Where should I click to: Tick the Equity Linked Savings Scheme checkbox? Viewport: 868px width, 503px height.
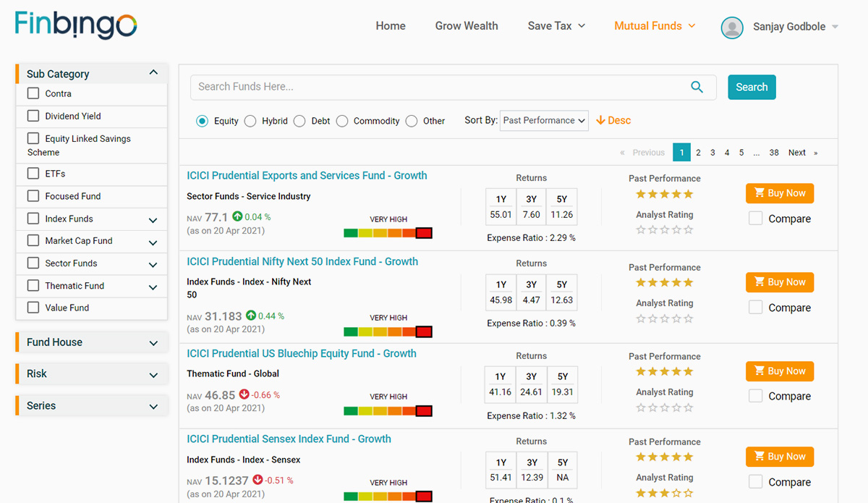[x=33, y=138]
